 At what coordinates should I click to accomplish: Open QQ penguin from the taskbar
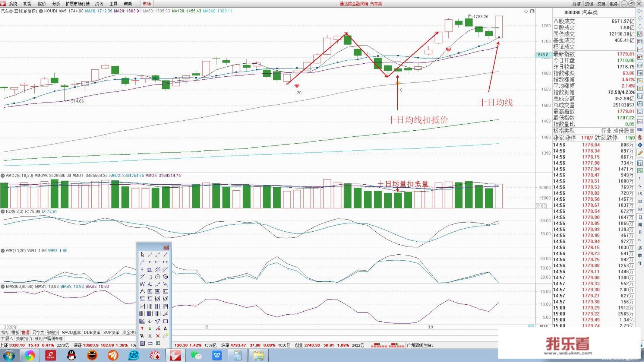(71, 356)
